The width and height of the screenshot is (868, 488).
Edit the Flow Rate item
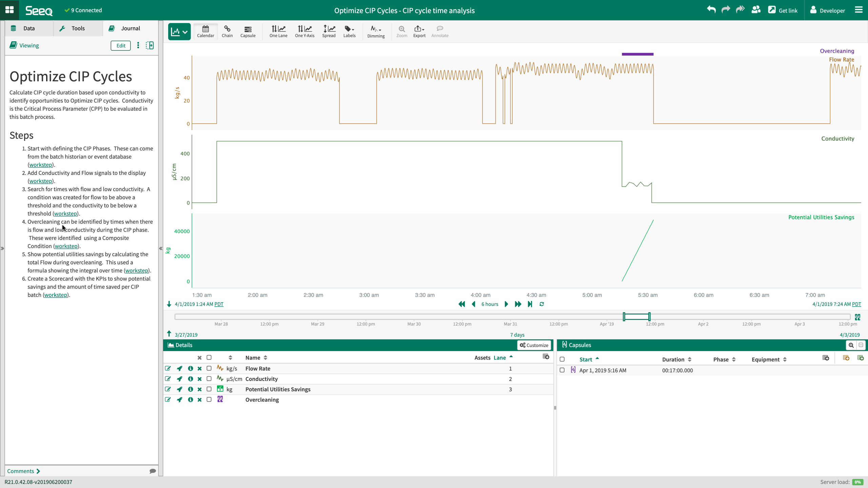click(x=168, y=368)
